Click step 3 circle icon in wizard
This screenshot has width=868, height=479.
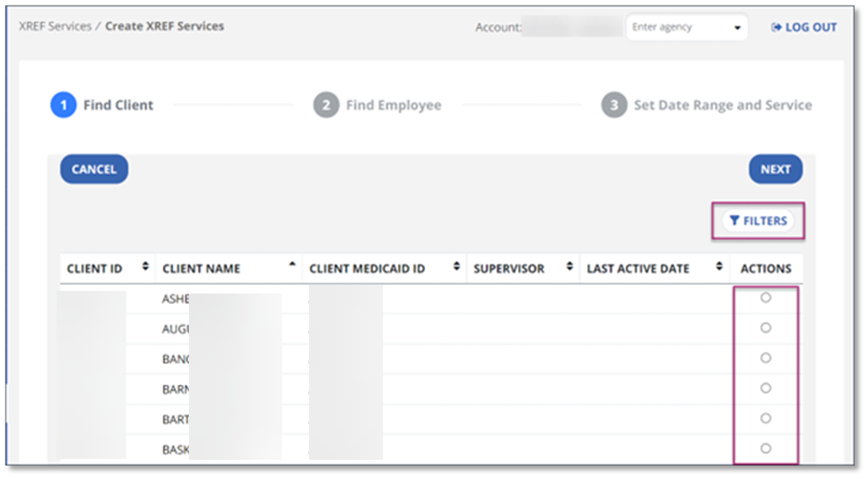(x=614, y=105)
